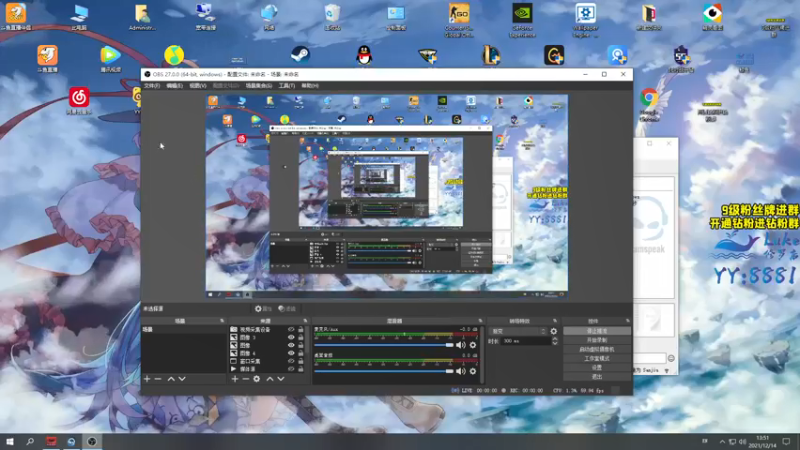The image size is (800, 450).
Task: Open the taskbar clock showing 13:51
Action: point(762,441)
